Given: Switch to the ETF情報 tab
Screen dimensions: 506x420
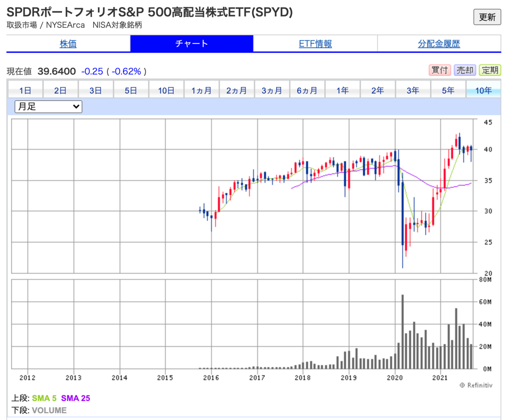Looking at the screenshot, I should [x=315, y=44].
